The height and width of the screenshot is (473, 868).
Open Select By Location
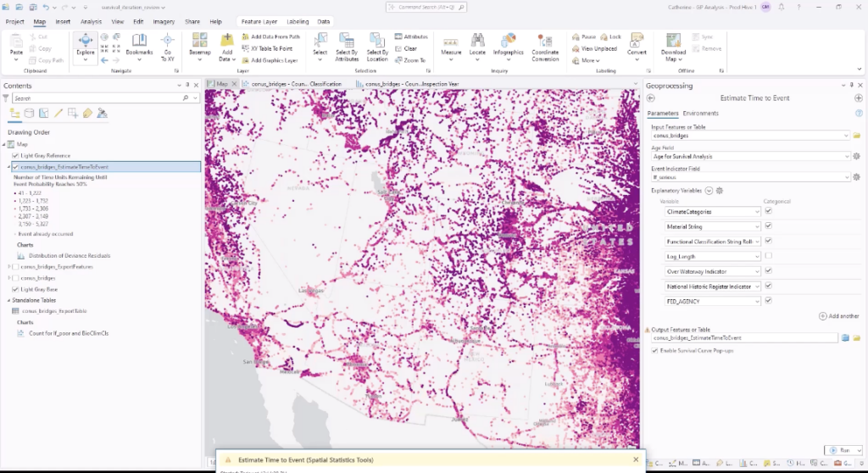[377, 47]
